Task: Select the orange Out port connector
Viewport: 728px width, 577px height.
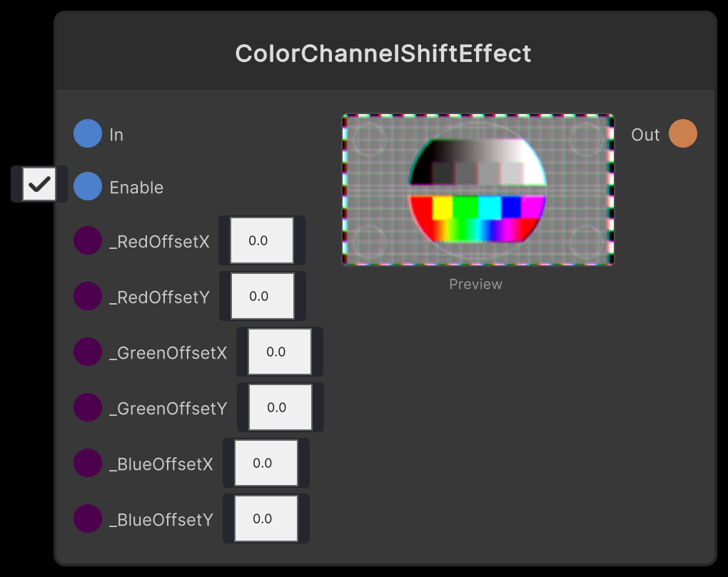Action: 682,133
